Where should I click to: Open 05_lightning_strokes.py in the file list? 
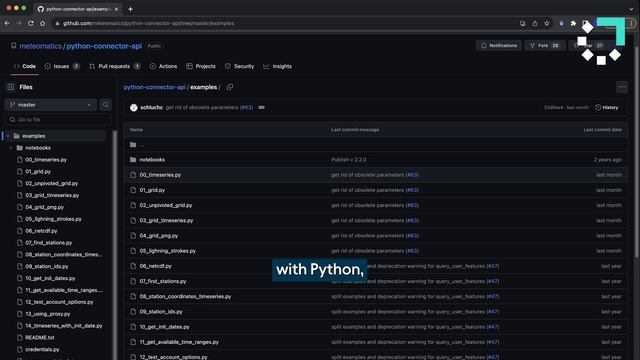168,251
